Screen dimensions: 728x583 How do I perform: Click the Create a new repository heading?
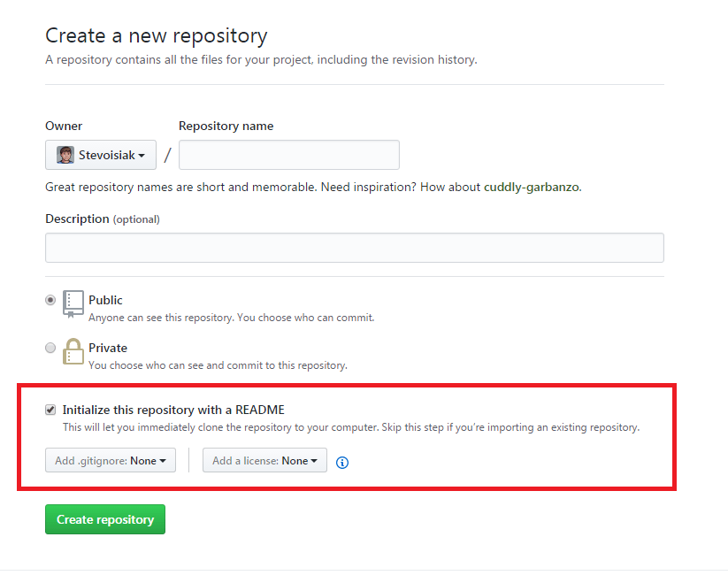click(x=157, y=35)
